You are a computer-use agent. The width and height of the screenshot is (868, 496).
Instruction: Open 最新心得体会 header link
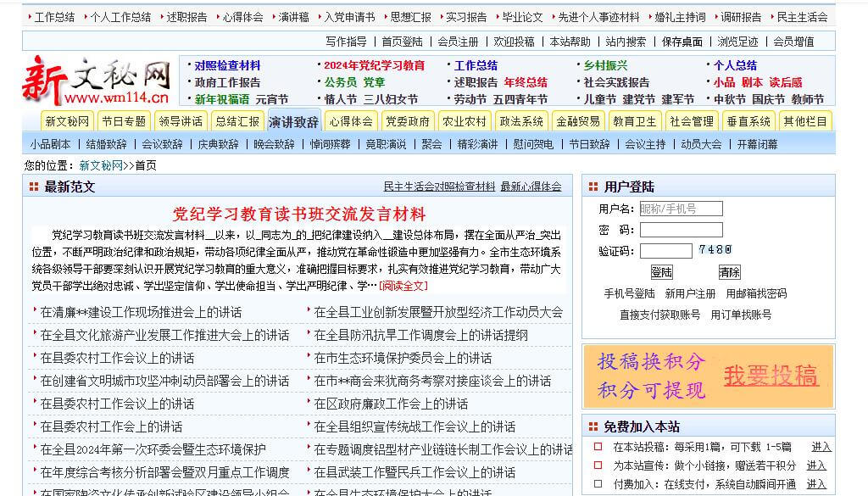tap(531, 187)
